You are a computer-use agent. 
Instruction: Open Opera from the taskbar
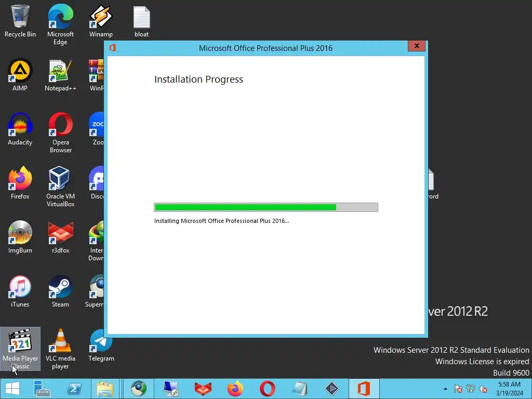click(268, 389)
